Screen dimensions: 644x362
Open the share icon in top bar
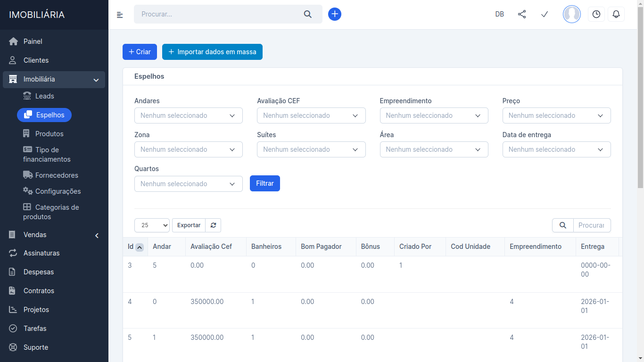click(522, 14)
